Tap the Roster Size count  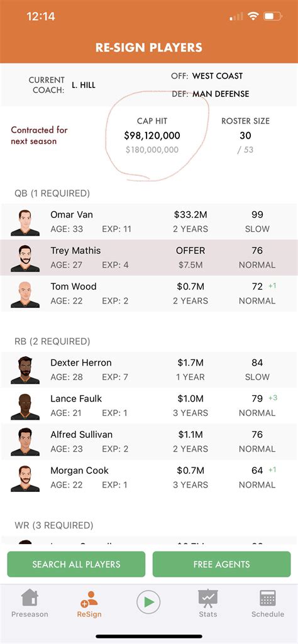click(x=245, y=136)
